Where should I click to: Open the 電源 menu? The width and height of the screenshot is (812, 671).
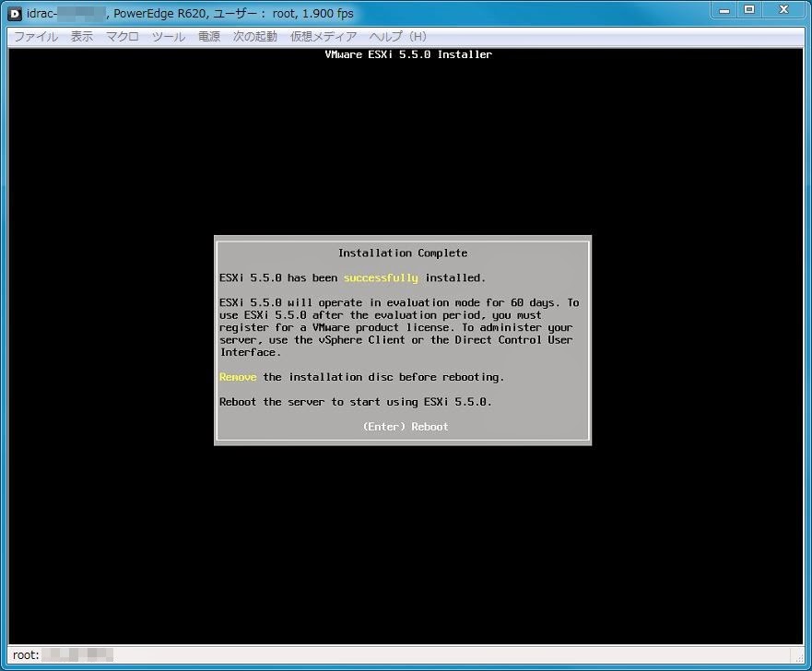(209, 36)
